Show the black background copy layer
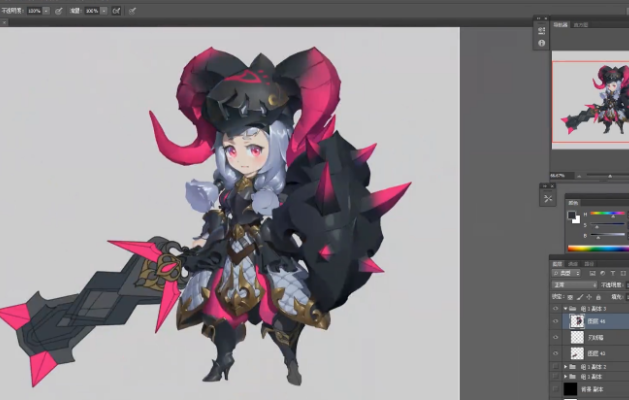 point(556,389)
